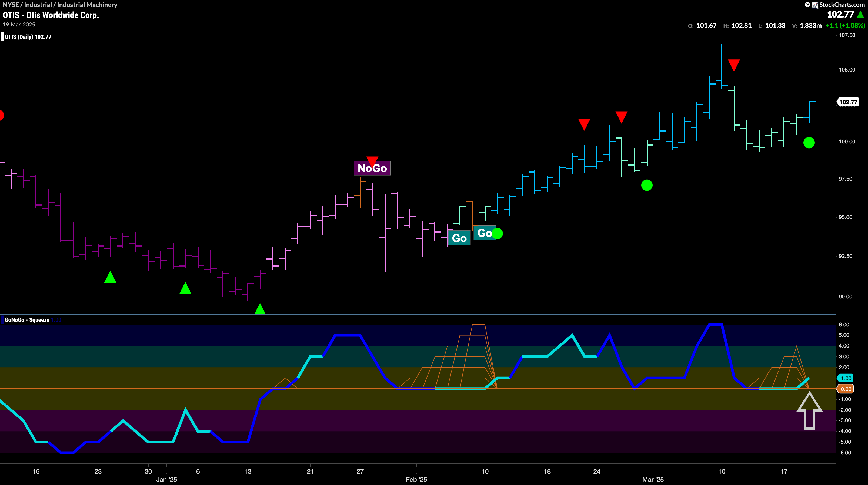Click the 4.00 oscillator axis label
Image resolution: width=868 pixels, height=485 pixels.
click(844, 346)
